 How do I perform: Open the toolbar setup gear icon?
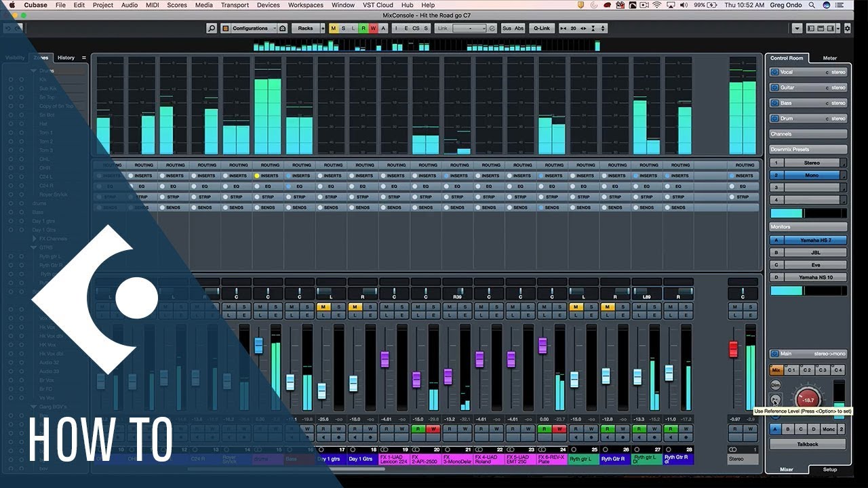pyautogui.click(x=847, y=28)
